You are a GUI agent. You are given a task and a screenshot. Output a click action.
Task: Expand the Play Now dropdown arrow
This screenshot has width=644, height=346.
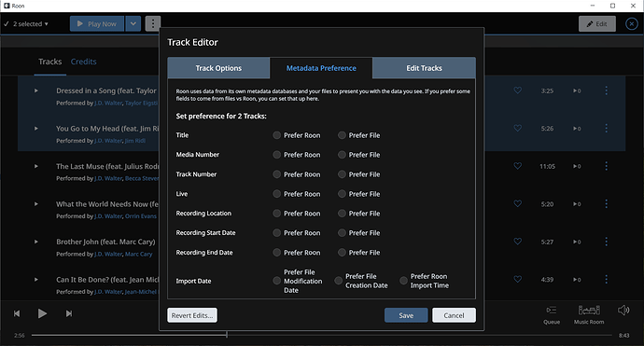click(x=133, y=24)
